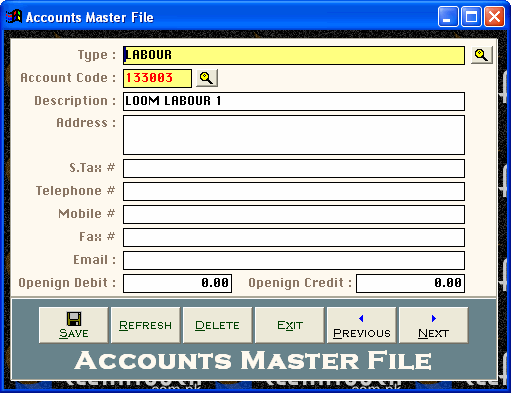Focus the S.Tax # input field
Viewport: 511px width, 393px height.
[x=294, y=168]
